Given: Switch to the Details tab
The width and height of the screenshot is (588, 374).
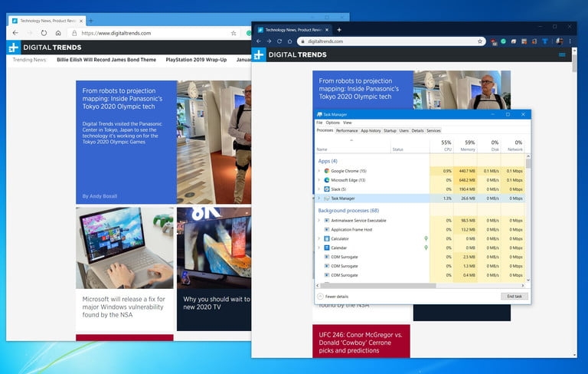Looking at the screenshot, I should tap(417, 131).
